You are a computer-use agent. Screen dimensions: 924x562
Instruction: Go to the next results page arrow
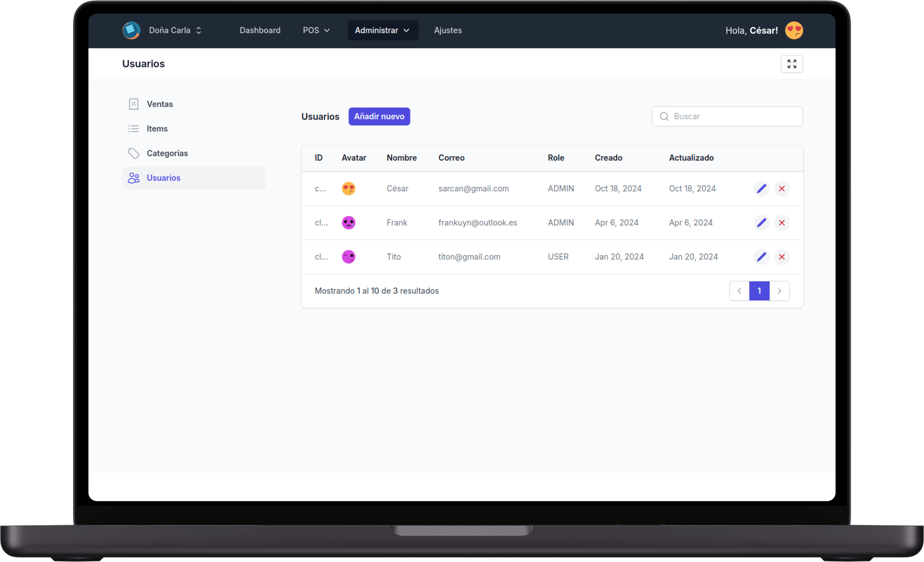(x=779, y=291)
